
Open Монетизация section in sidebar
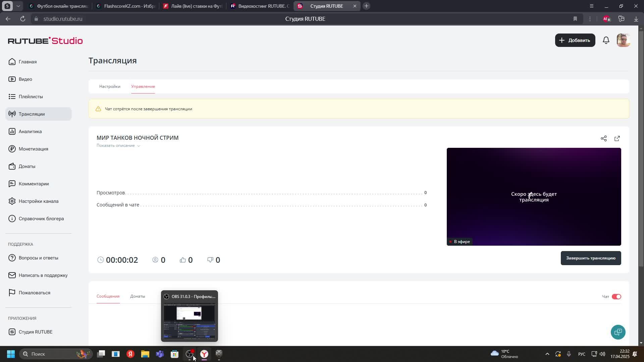(x=33, y=149)
